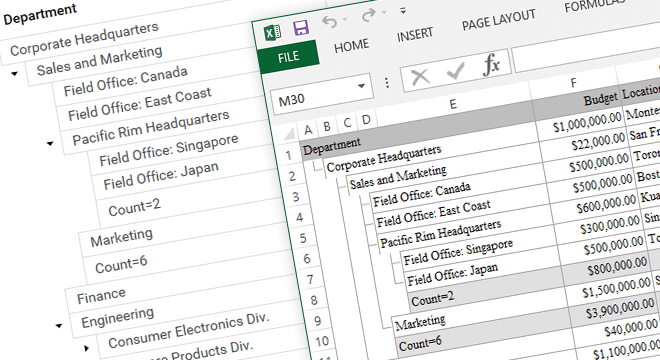Select column E header in Excel
This screenshot has width=660, height=360.
click(x=452, y=104)
